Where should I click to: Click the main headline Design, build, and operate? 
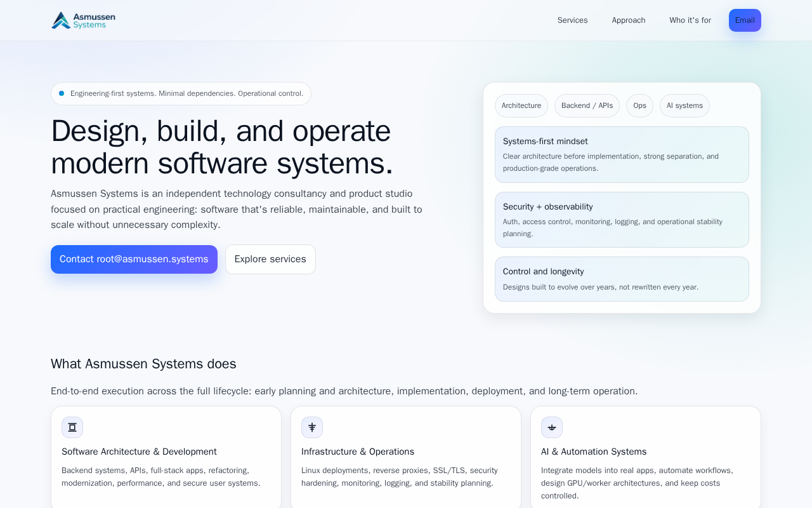[222, 147]
